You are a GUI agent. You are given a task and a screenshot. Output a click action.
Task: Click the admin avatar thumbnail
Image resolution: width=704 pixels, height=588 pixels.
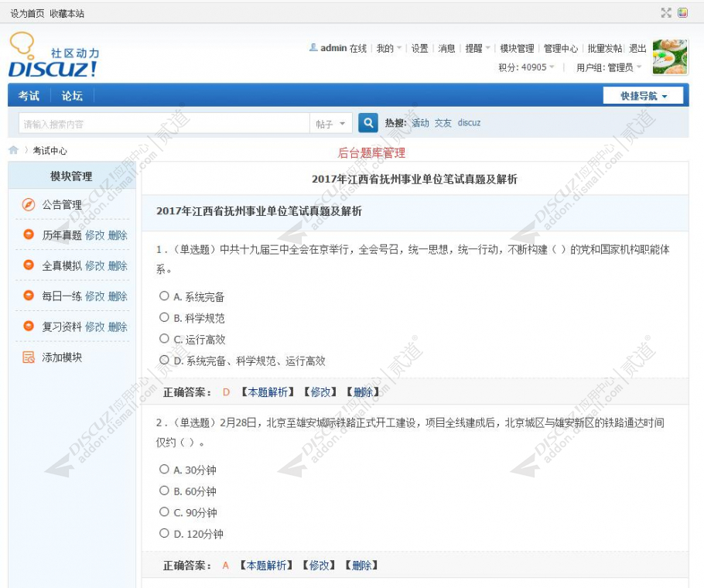coord(670,57)
